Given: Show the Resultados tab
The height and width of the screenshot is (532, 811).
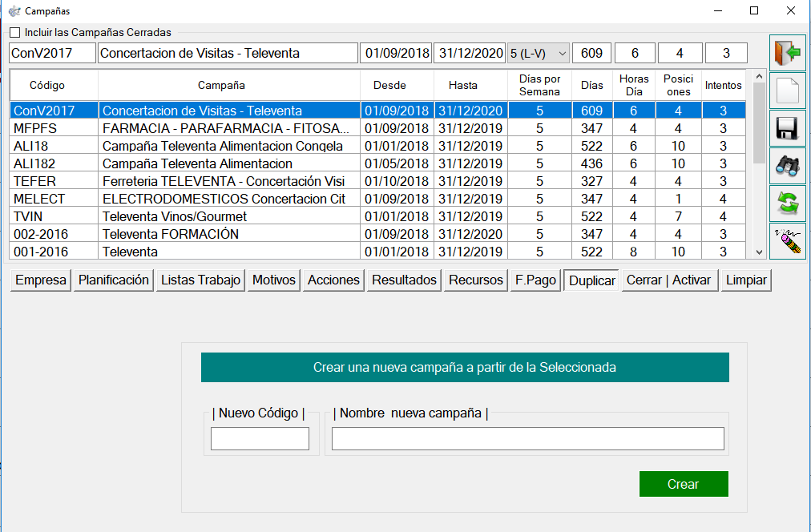Looking at the screenshot, I should pos(405,280).
